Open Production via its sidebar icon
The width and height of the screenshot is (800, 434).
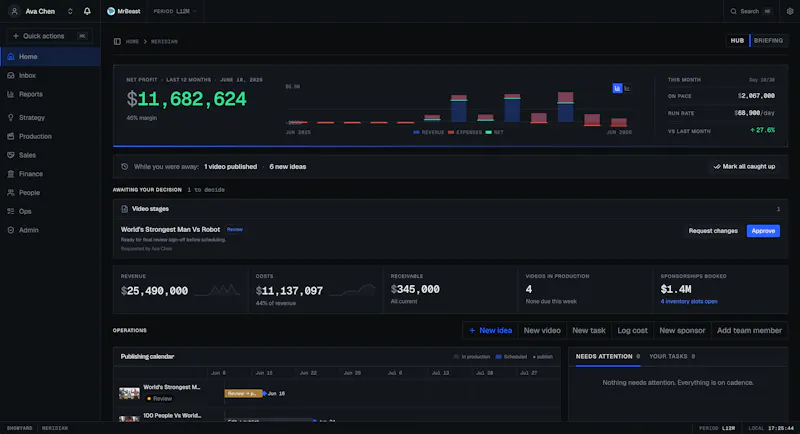(11, 136)
